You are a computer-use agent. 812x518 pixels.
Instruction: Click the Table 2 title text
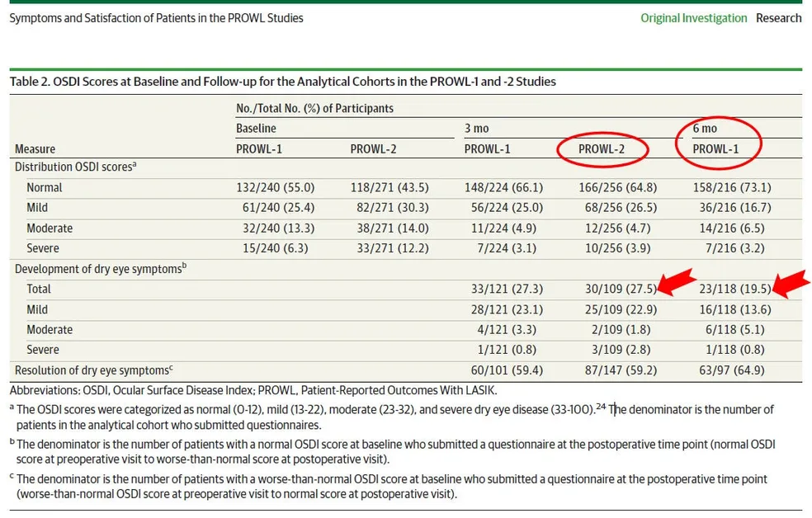coord(282,82)
